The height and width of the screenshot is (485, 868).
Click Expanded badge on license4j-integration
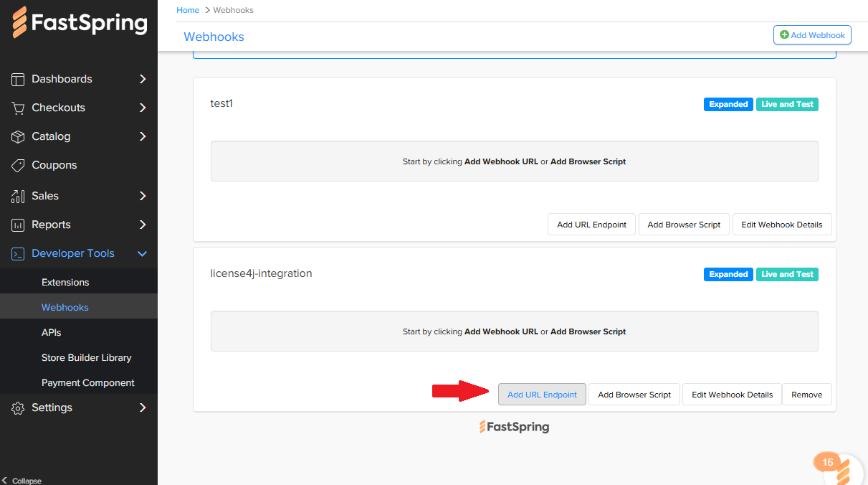click(x=728, y=274)
